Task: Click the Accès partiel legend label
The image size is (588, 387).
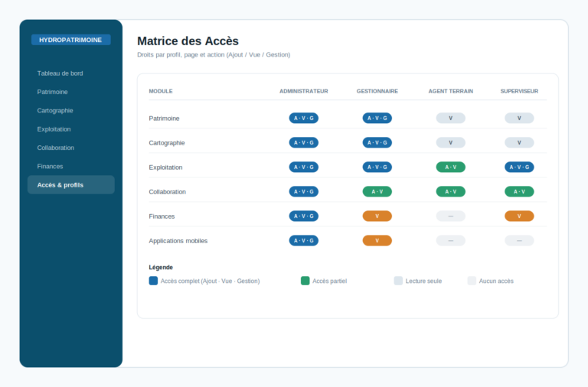Action: 330,281
